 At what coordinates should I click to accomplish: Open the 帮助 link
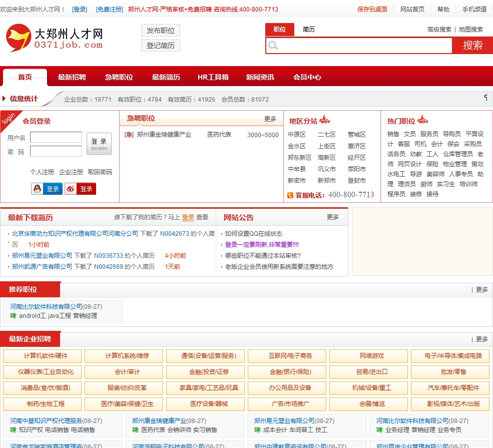(443, 10)
